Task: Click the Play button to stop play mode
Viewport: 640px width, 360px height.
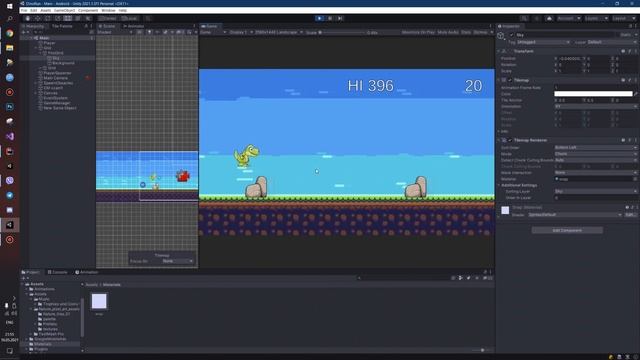Action: 320,18
